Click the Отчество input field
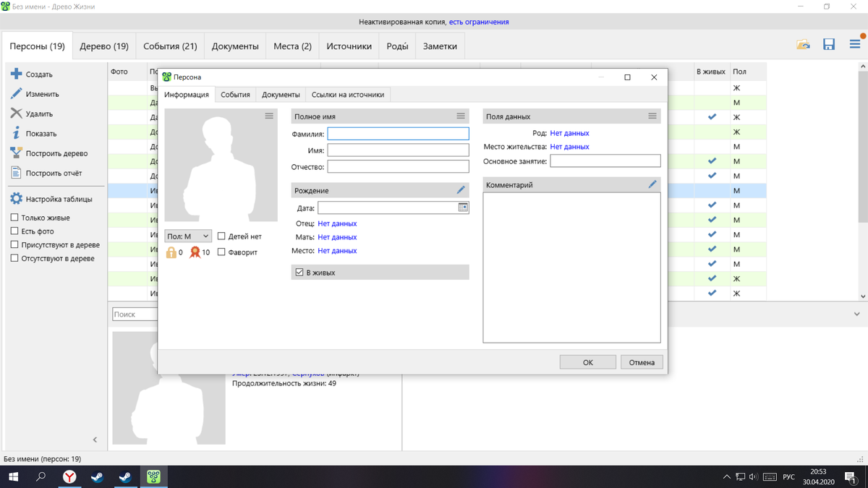The height and width of the screenshot is (488, 868). click(398, 166)
